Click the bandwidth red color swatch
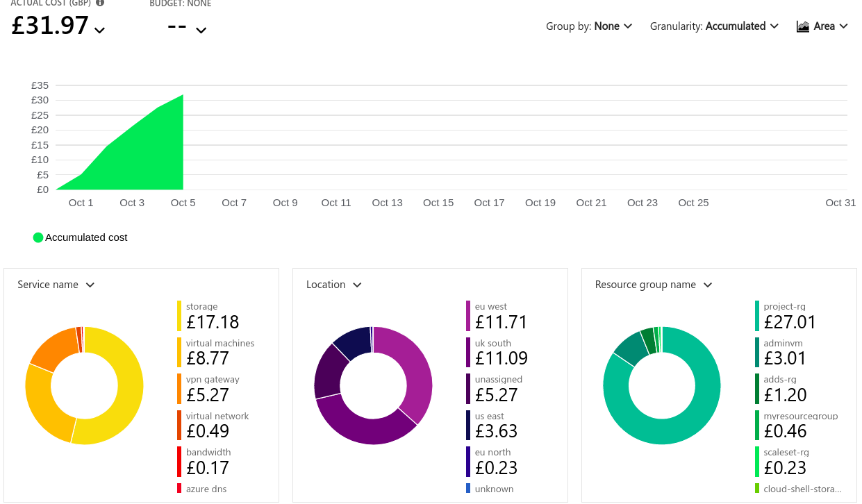 [179, 462]
